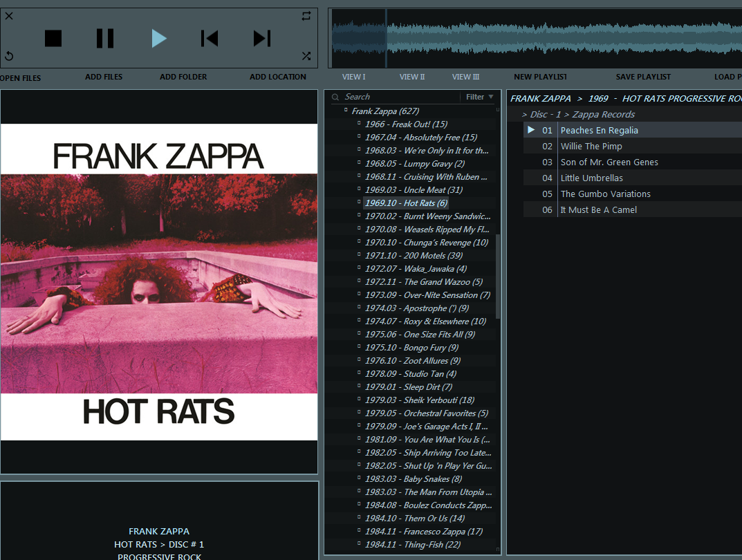Click the playing indicator beside track 01
Viewport: 742px width, 560px height.
[531, 129]
